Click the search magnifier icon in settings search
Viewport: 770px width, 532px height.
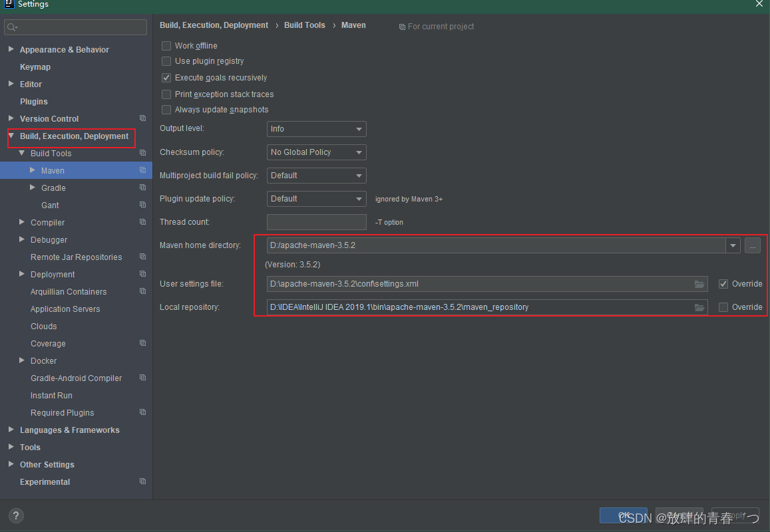coord(12,27)
